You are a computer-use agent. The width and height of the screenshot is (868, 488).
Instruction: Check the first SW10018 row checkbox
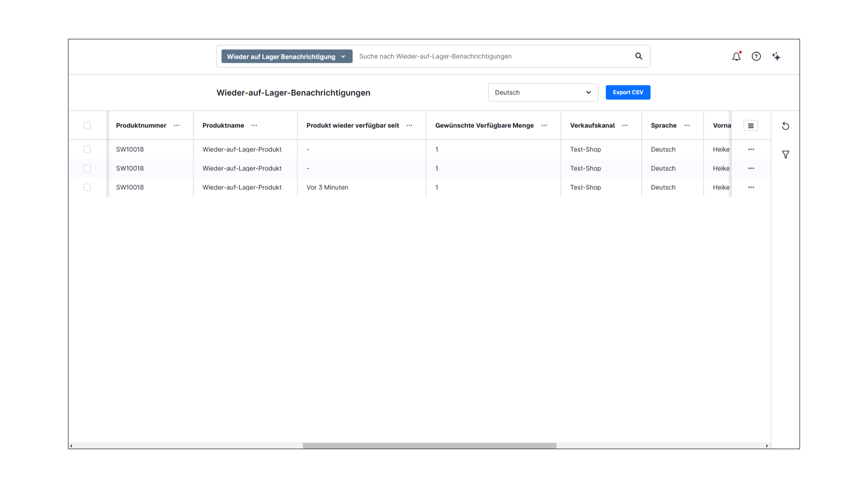87,149
